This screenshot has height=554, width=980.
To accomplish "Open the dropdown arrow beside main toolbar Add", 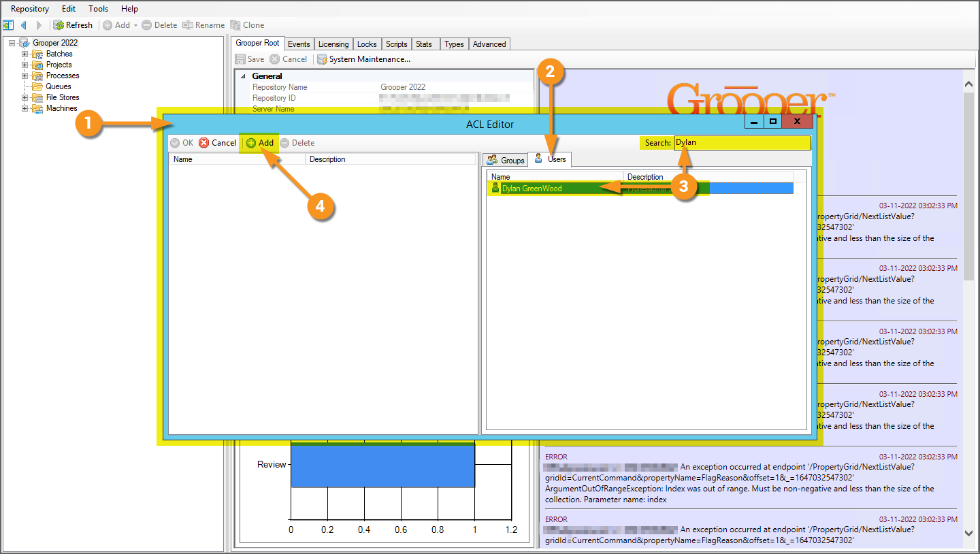I will tap(135, 25).
